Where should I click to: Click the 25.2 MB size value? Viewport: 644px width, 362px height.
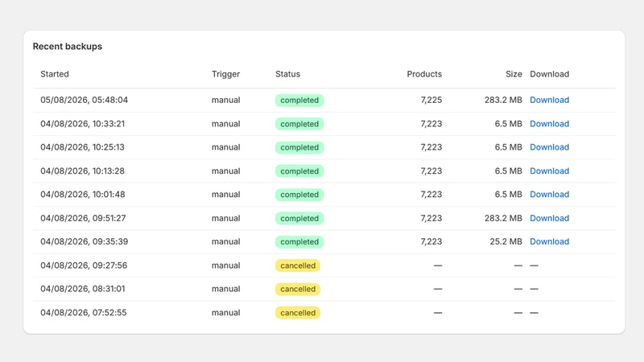click(x=506, y=242)
